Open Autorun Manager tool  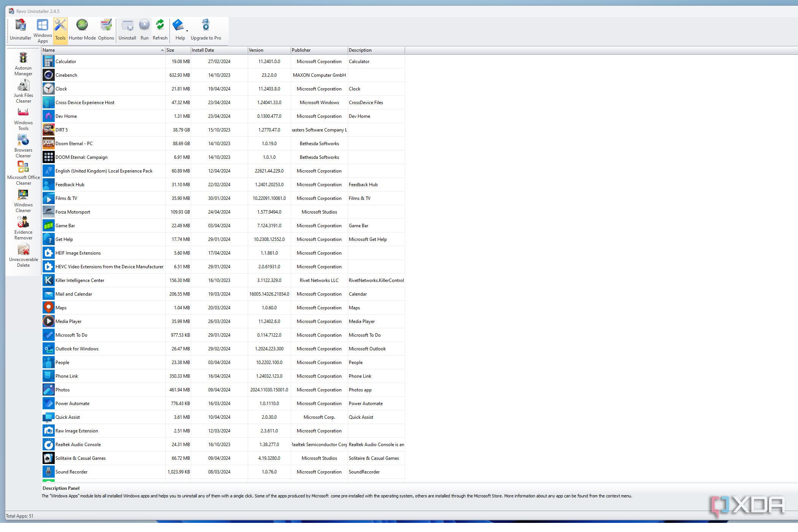pyautogui.click(x=23, y=64)
